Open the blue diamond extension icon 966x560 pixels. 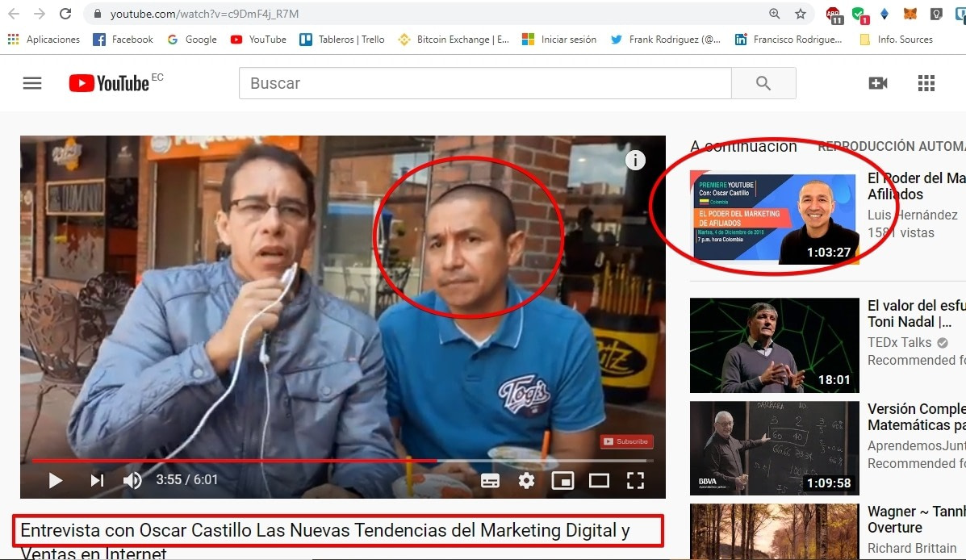click(884, 14)
